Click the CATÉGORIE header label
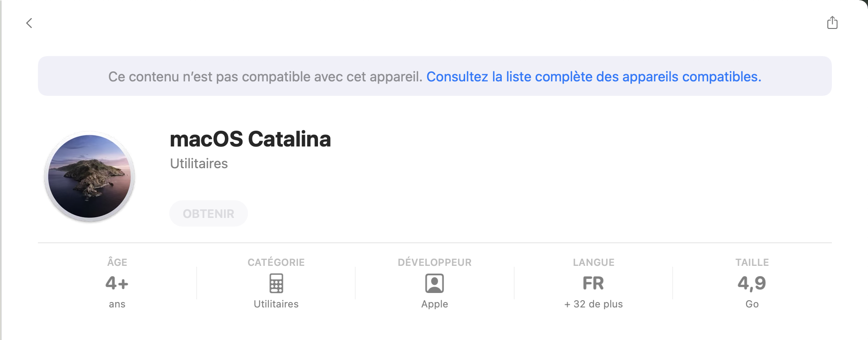The height and width of the screenshot is (340, 868). click(276, 262)
